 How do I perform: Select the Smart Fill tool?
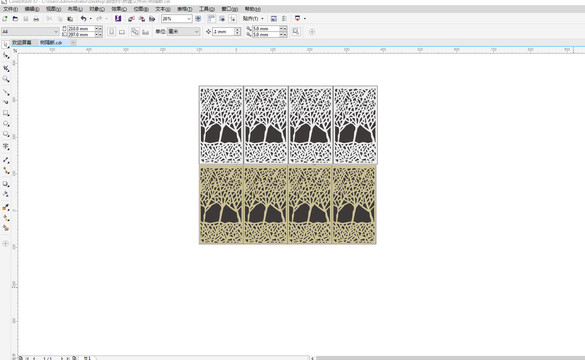[x=6, y=228]
